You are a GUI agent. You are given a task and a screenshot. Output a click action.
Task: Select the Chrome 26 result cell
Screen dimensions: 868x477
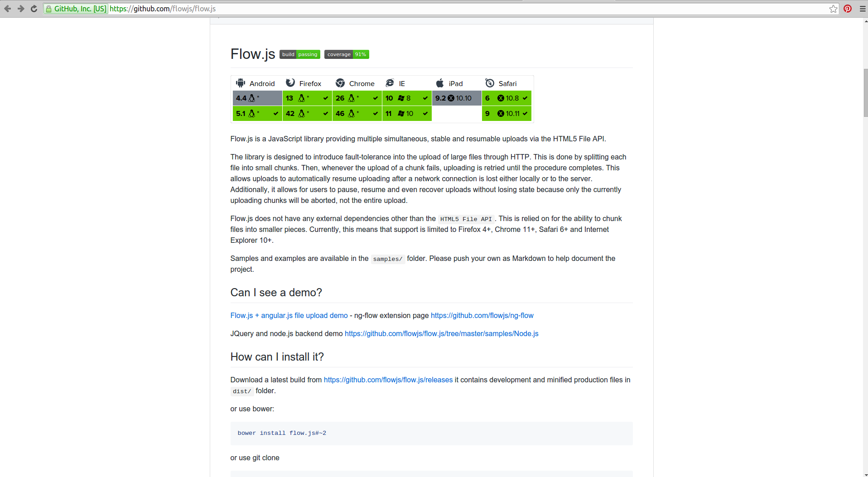tap(357, 98)
